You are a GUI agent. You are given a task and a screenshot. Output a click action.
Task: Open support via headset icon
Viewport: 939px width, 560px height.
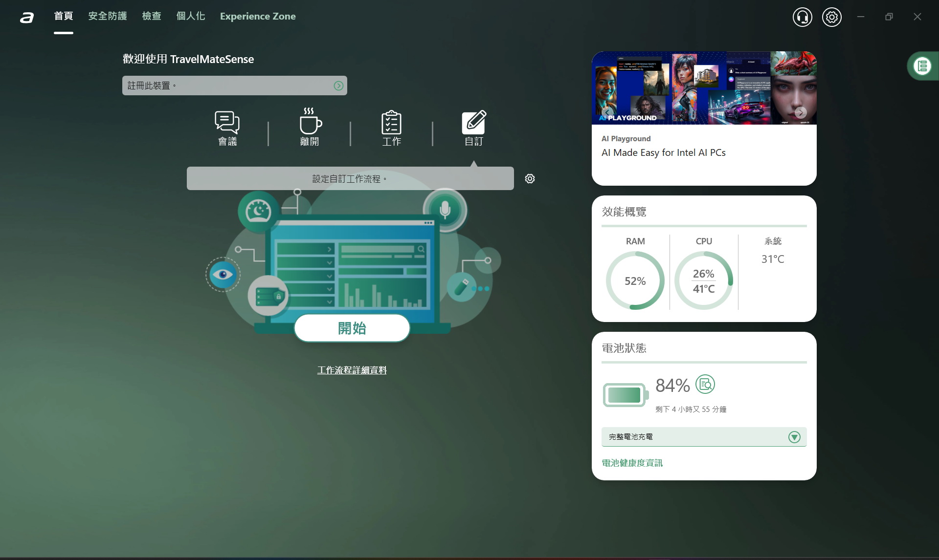pyautogui.click(x=802, y=17)
